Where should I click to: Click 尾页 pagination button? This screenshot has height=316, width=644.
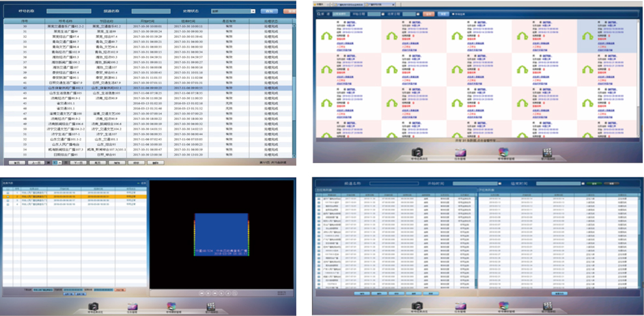pos(98,163)
